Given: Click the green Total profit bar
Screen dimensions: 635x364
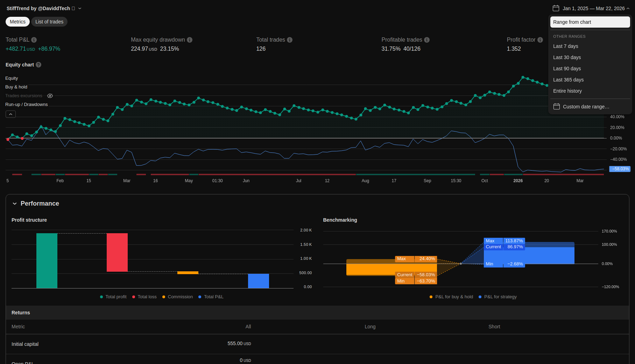Looking at the screenshot, I should point(47,260).
